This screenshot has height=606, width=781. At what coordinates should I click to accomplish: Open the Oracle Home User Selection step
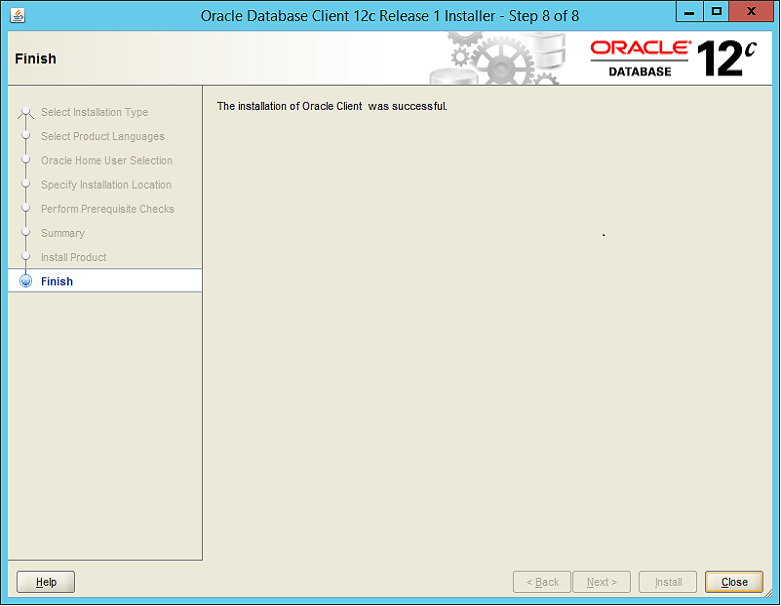pyautogui.click(x=106, y=161)
